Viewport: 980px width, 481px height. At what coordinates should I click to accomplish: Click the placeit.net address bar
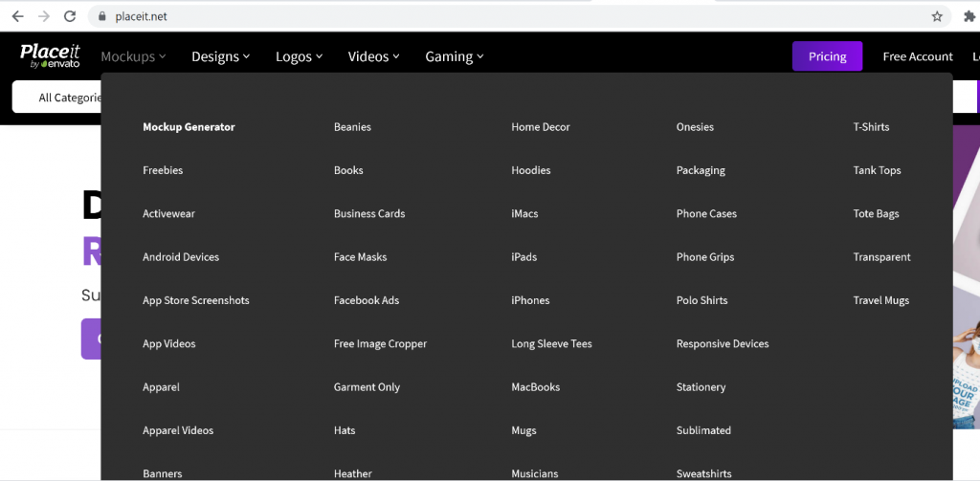pyautogui.click(x=519, y=17)
